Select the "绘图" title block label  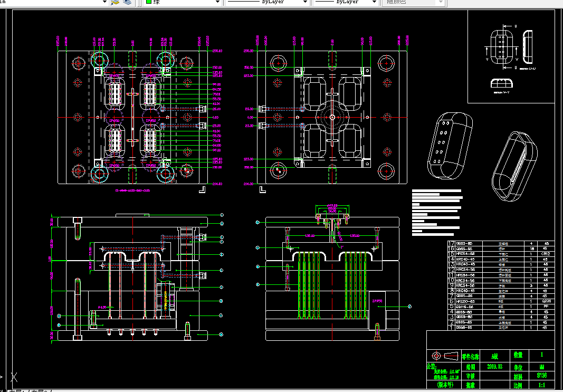coord(470,367)
